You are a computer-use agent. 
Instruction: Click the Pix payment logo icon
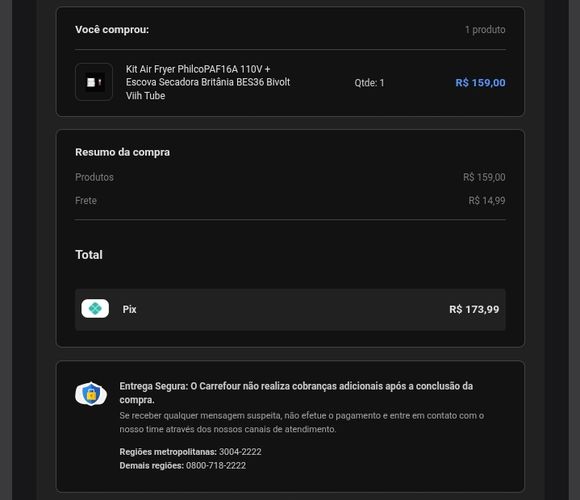pos(95,308)
